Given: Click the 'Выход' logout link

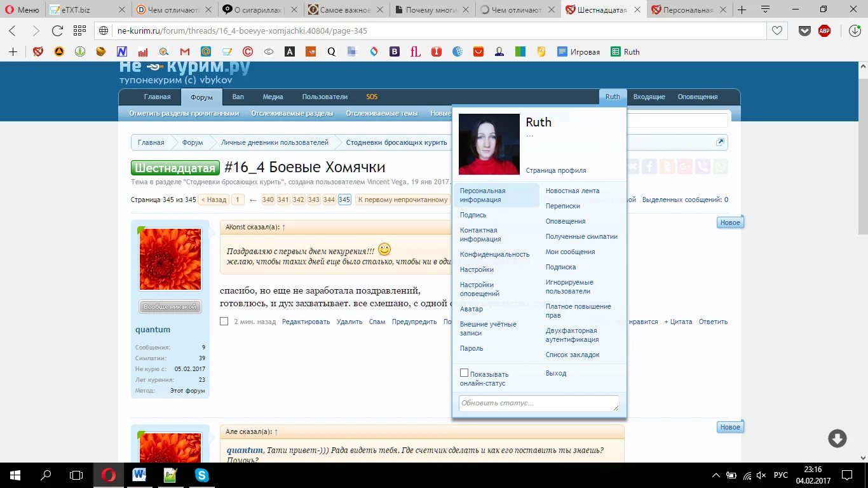Looking at the screenshot, I should click(556, 373).
